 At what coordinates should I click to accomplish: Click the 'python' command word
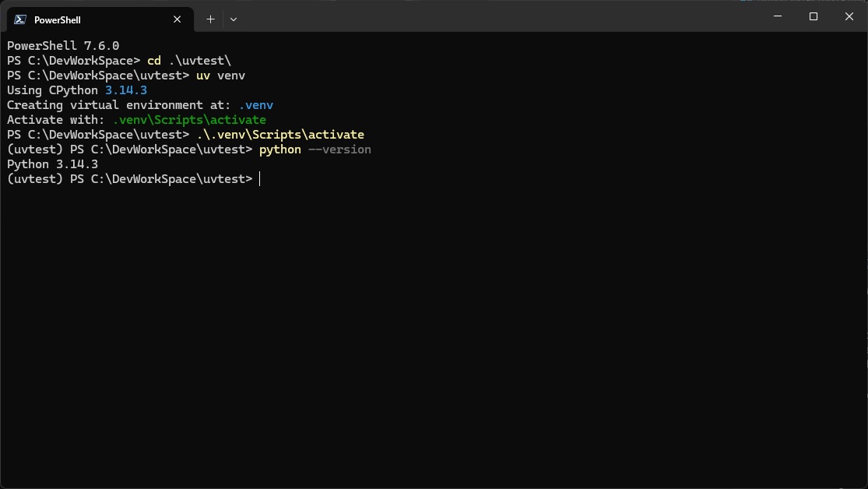(280, 150)
